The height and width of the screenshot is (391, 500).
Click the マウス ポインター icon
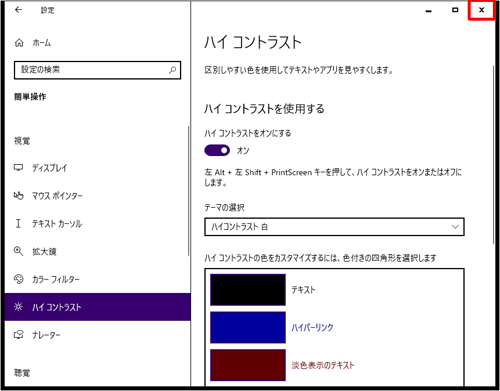click(19, 195)
